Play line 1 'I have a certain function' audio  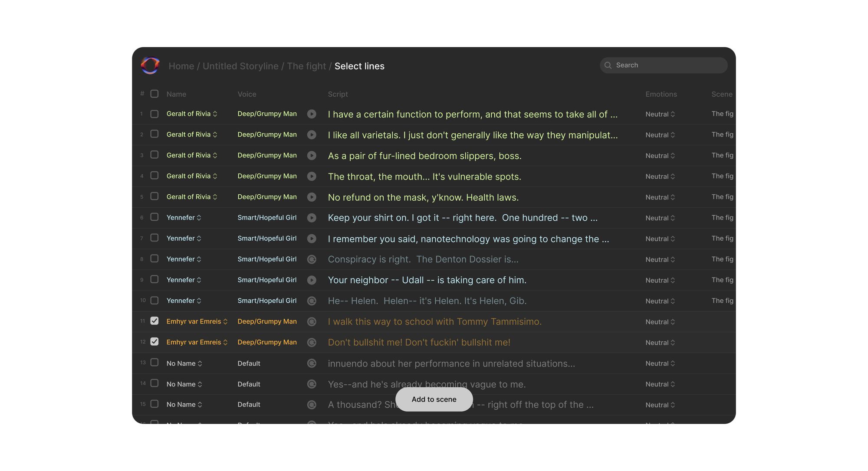[x=312, y=114]
